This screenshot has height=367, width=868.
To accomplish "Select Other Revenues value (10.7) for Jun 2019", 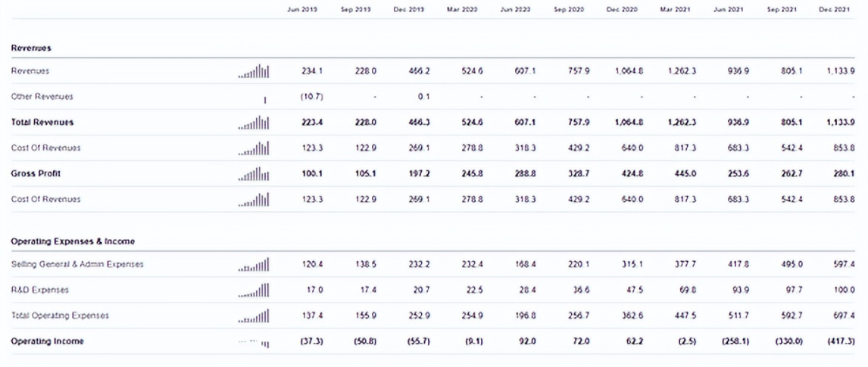I will coord(312,97).
